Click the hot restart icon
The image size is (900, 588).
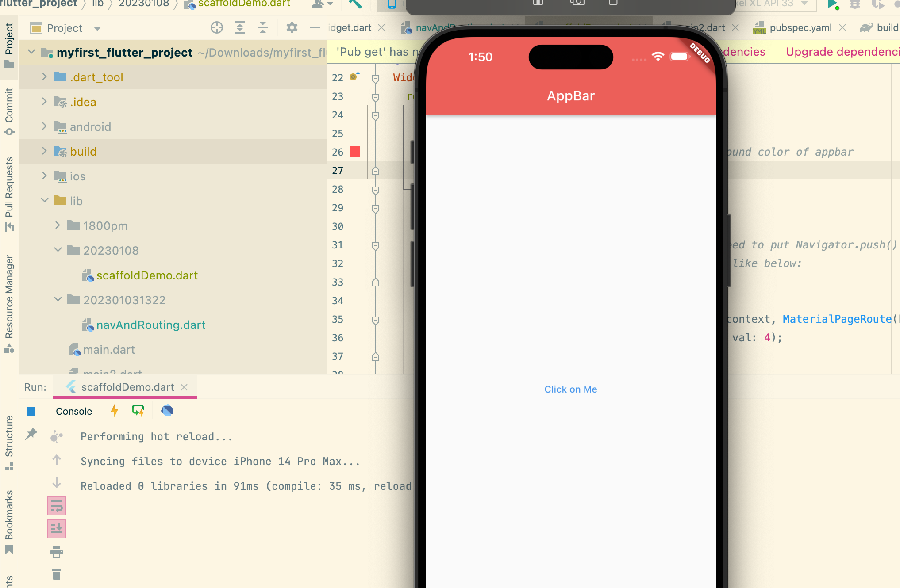pyautogui.click(x=138, y=411)
